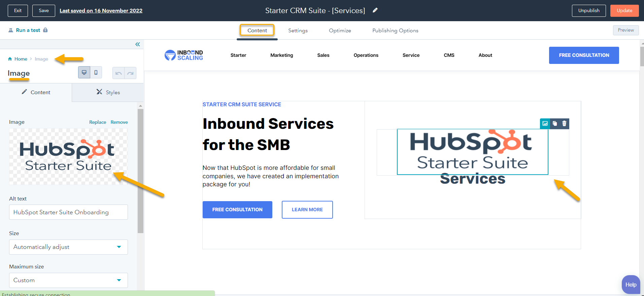
Task: Click Operations in the site menu
Action: click(x=366, y=55)
